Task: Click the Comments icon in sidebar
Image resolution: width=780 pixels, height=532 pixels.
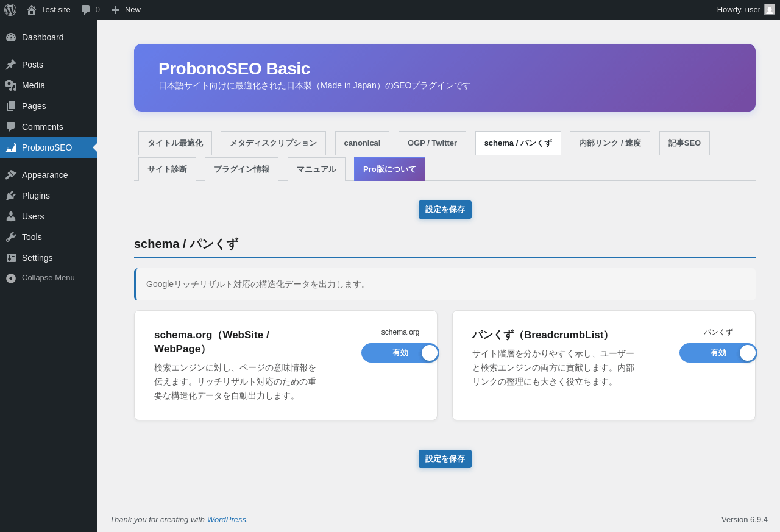Action: pos(11,127)
